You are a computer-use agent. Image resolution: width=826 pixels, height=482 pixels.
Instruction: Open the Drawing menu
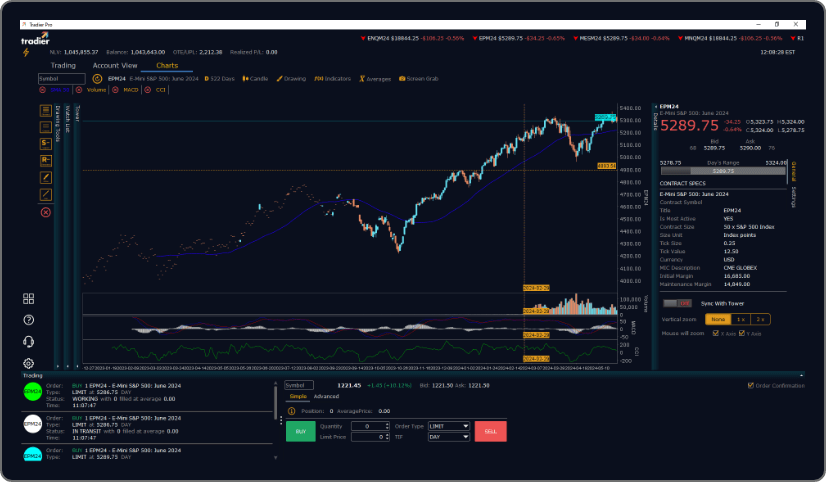[x=291, y=78]
